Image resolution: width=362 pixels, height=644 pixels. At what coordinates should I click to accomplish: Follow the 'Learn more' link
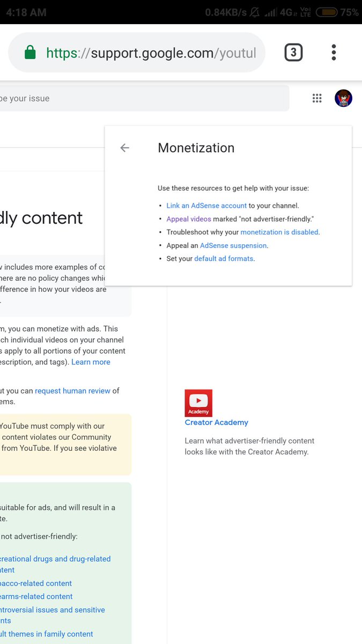click(91, 362)
